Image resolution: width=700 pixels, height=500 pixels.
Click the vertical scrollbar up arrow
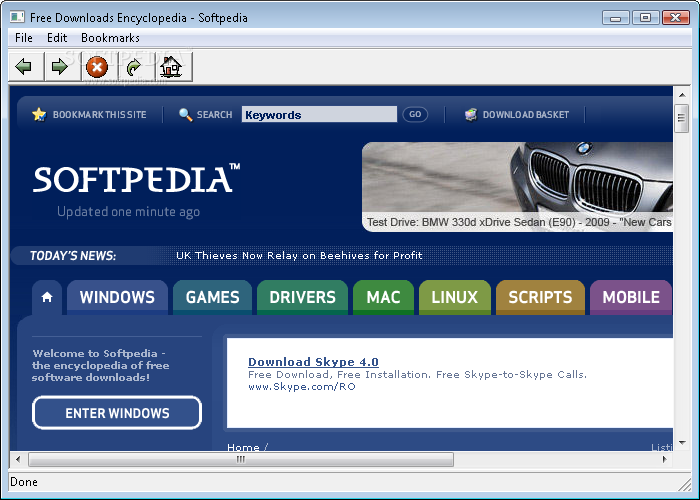coord(682,95)
